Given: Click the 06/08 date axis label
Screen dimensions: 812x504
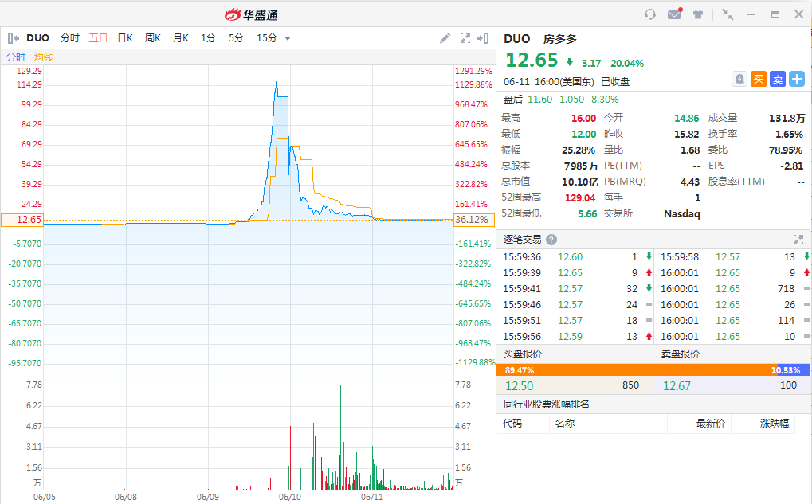Looking at the screenshot, I should [x=126, y=497].
